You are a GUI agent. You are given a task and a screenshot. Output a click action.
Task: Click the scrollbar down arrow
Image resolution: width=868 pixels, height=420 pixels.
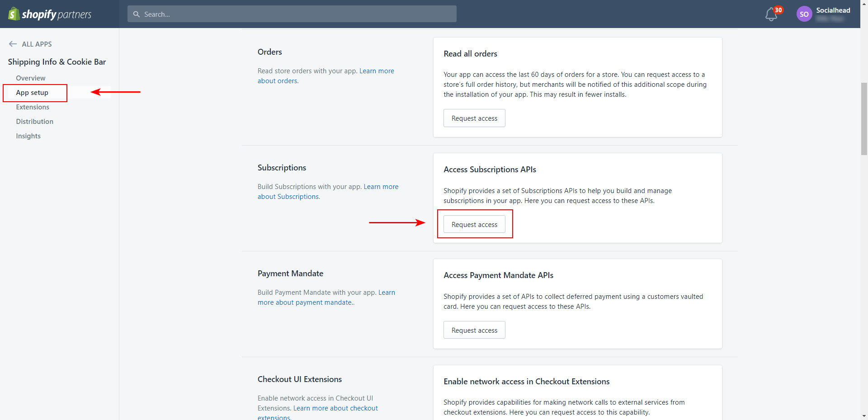(x=864, y=416)
